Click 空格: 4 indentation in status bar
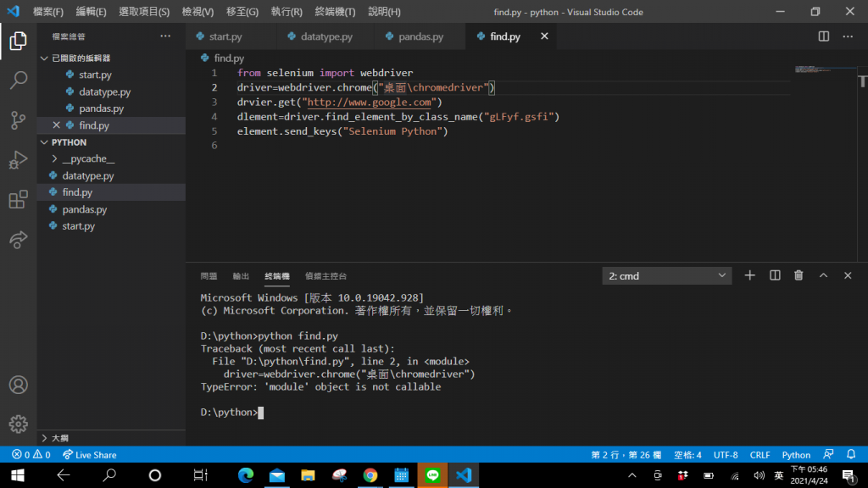The width and height of the screenshot is (868, 488). click(687, 455)
